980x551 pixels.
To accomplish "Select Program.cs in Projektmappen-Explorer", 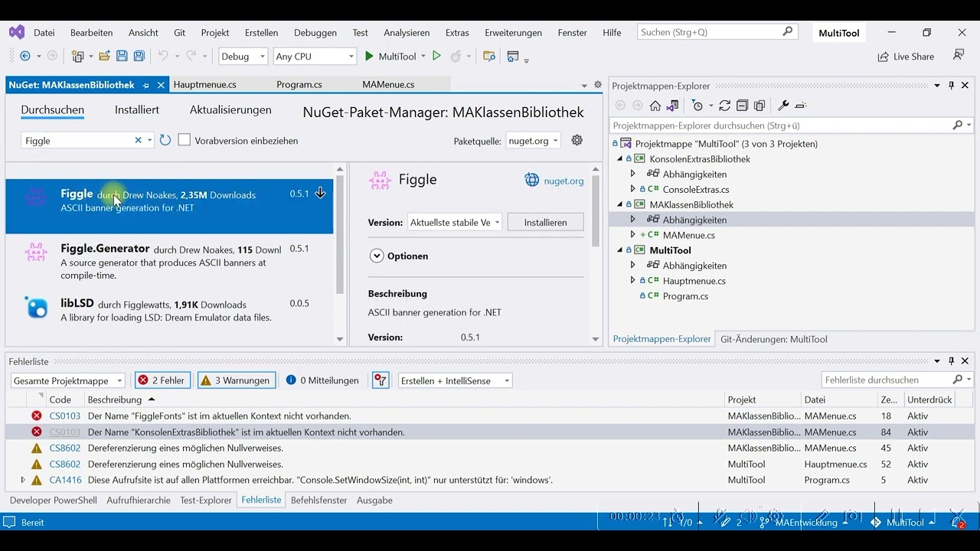I will (685, 296).
